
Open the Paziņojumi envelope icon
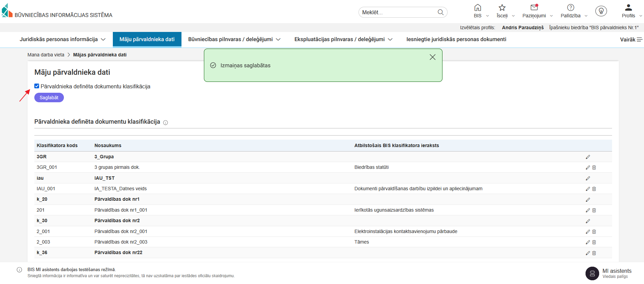[x=534, y=7]
